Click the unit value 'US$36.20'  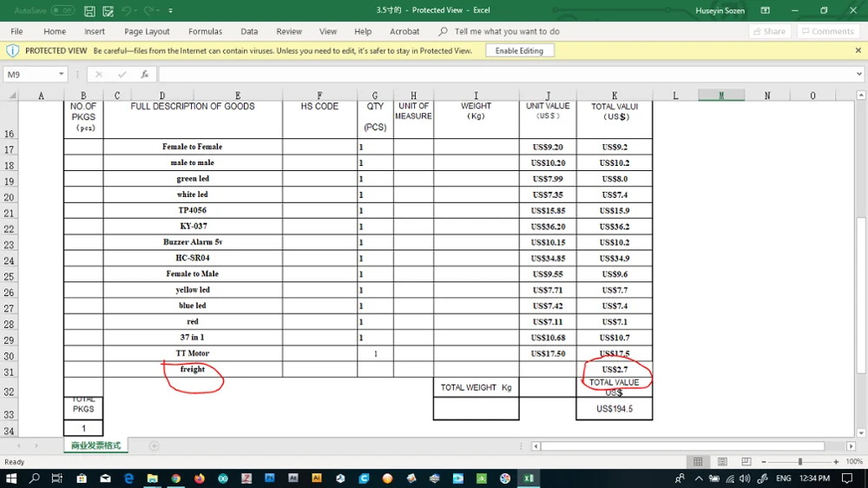tap(548, 227)
